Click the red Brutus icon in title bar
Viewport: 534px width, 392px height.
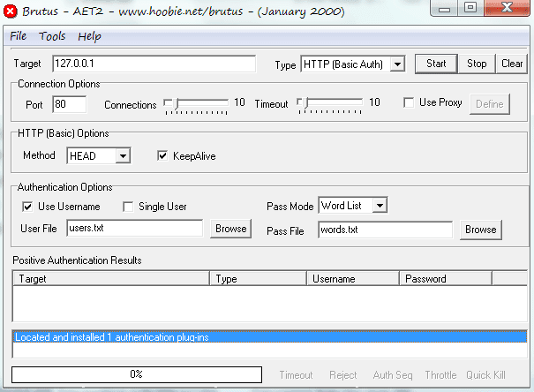pos(11,11)
